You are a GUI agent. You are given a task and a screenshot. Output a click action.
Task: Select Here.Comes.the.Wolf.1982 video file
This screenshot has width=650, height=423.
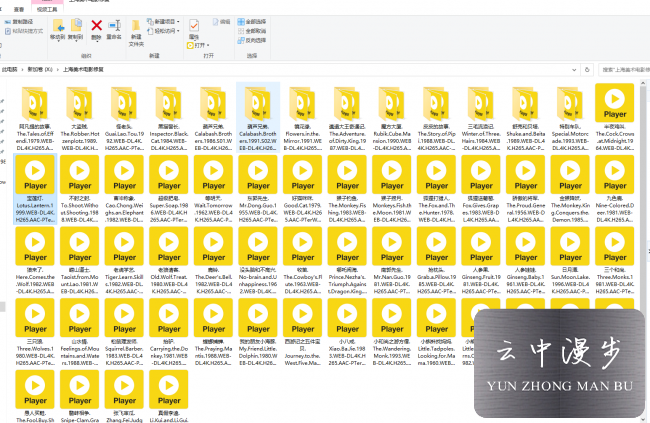pos(35,261)
